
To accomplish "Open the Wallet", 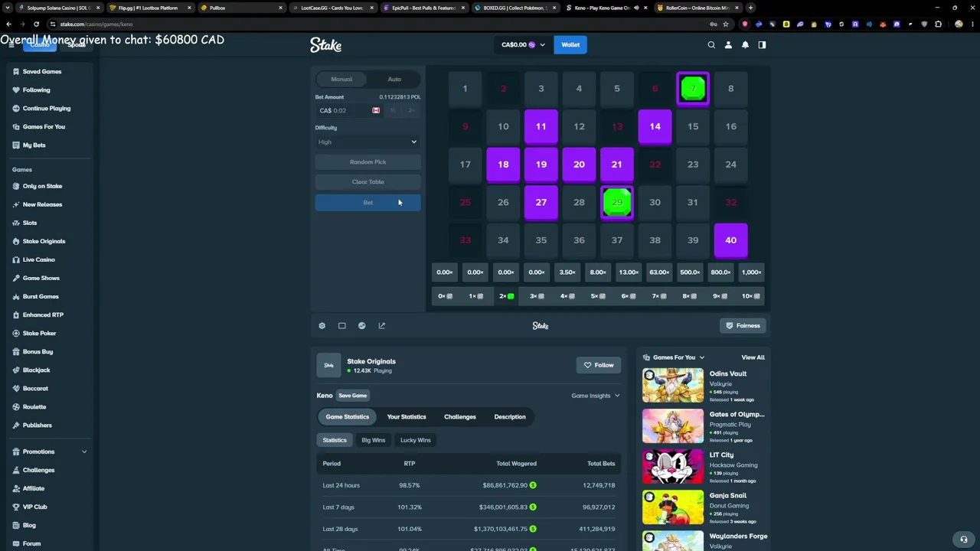I will pyautogui.click(x=570, y=45).
